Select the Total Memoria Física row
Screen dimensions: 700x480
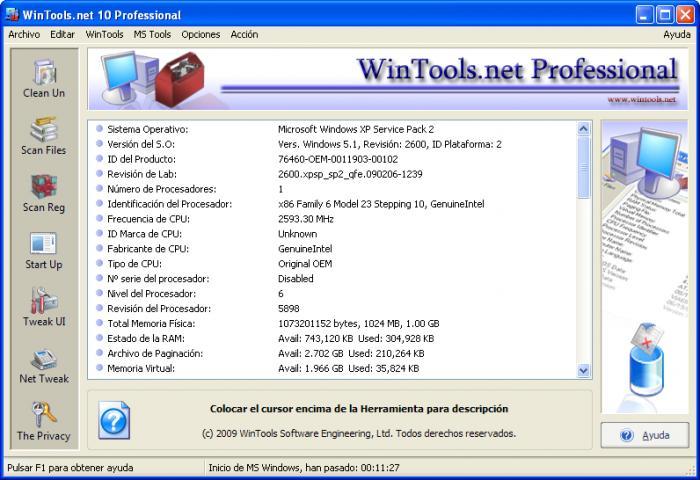333,324
